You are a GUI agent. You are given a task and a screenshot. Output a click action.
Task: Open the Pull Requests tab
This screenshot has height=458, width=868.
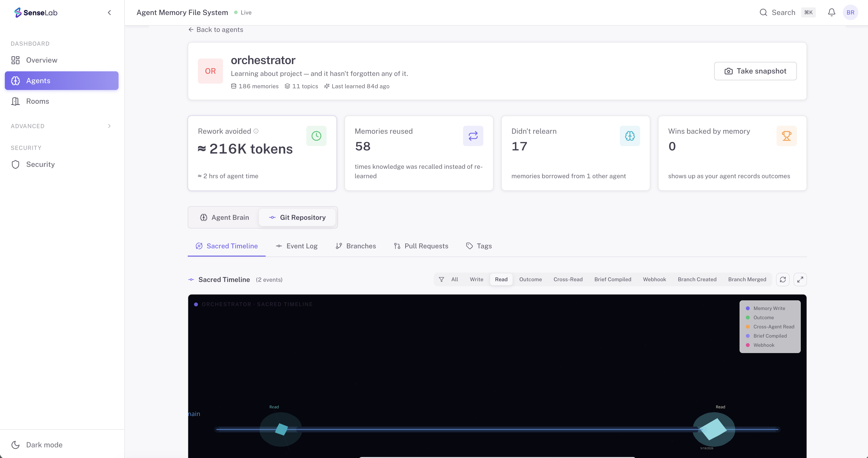click(421, 246)
